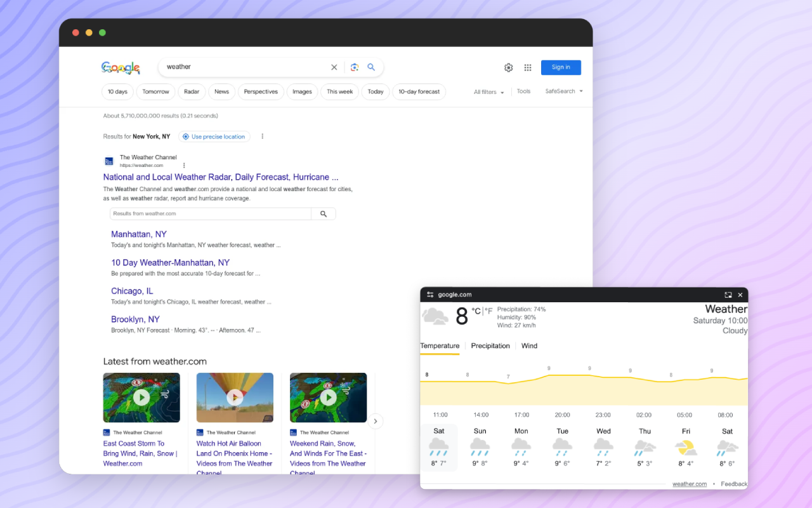Select the Wednesday forecast icon

[603, 447]
